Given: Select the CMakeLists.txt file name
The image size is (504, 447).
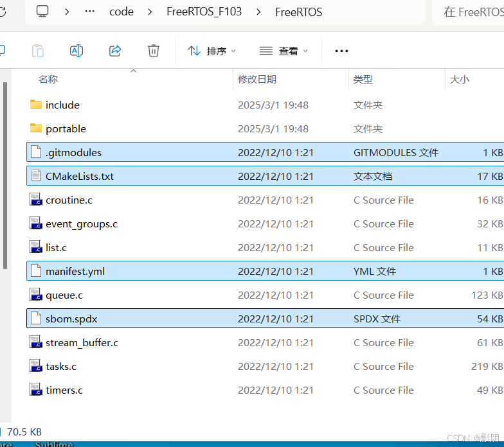Looking at the screenshot, I should pyautogui.click(x=80, y=176).
